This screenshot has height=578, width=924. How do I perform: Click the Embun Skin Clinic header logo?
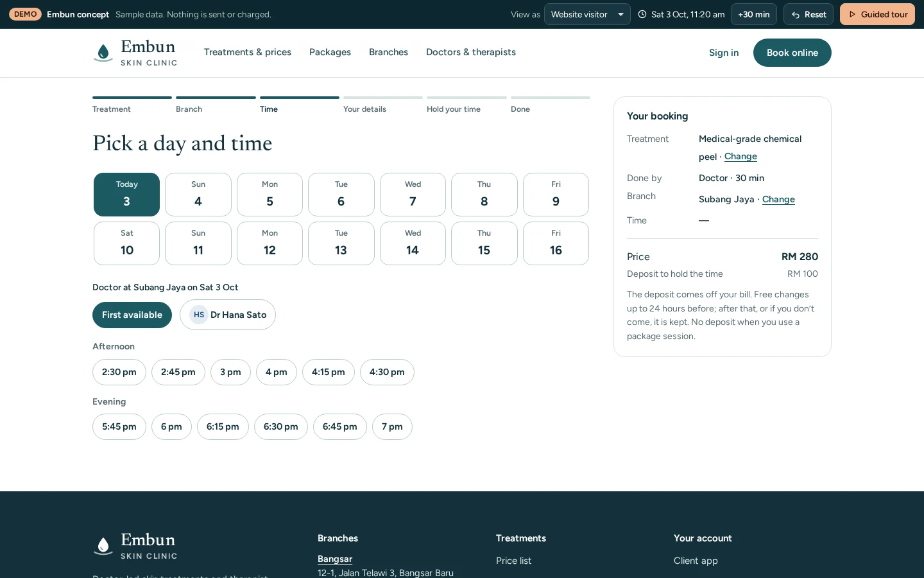point(135,53)
